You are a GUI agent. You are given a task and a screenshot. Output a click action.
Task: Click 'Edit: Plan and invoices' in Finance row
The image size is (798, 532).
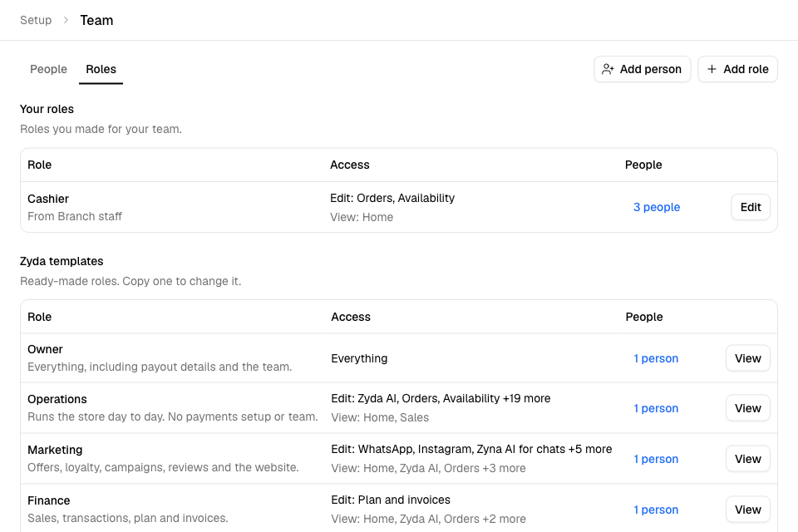click(x=391, y=500)
